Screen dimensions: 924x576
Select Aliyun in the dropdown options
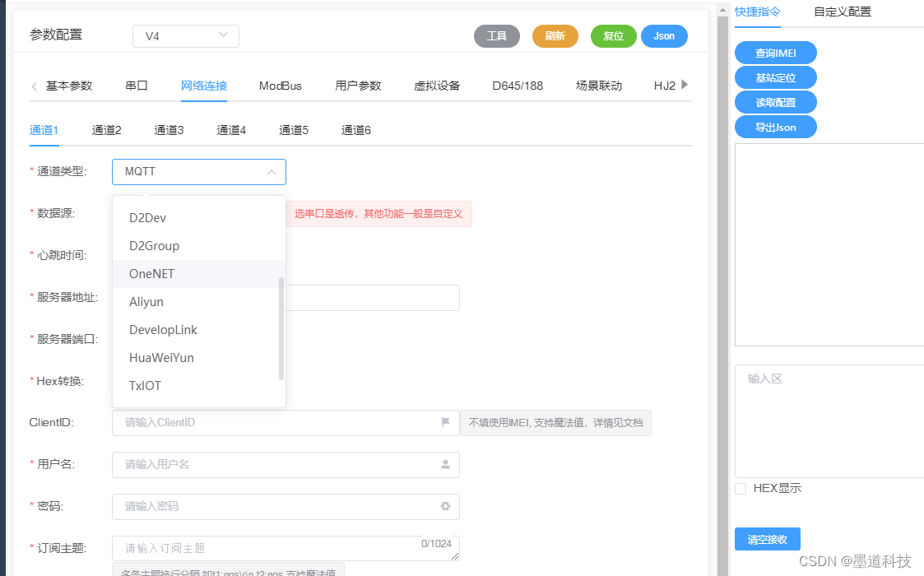(x=146, y=301)
